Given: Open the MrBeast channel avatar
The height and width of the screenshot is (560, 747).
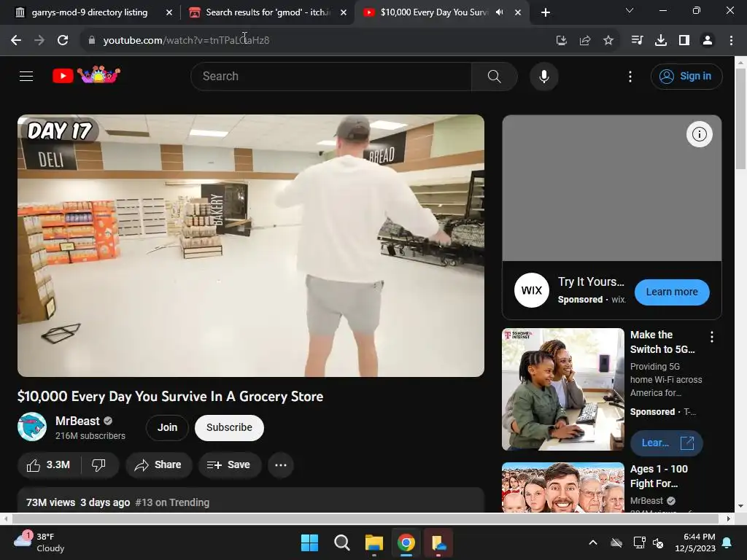Looking at the screenshot, I should tap(32, 427).
